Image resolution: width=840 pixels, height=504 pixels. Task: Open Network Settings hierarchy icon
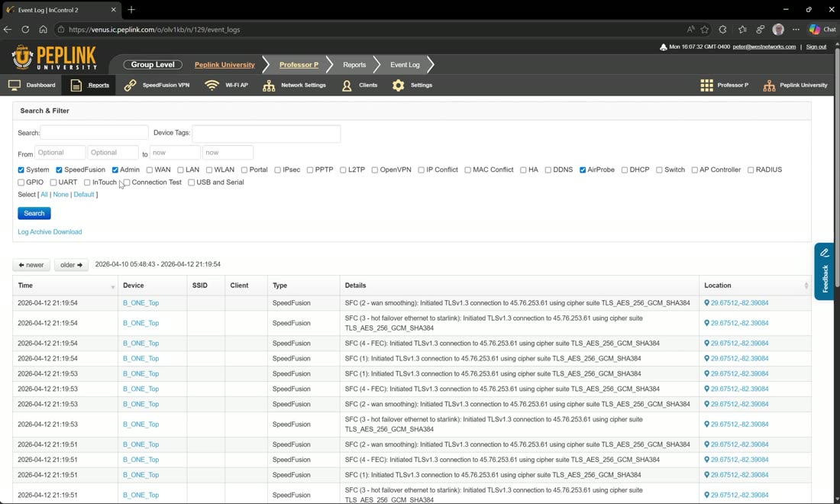click(x=269, y=86)
